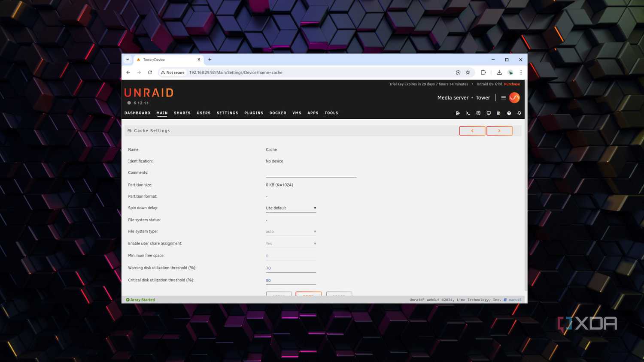
Task: Open the PLUGINS tab
Action: pyautogui.click(x=254, y=113)
